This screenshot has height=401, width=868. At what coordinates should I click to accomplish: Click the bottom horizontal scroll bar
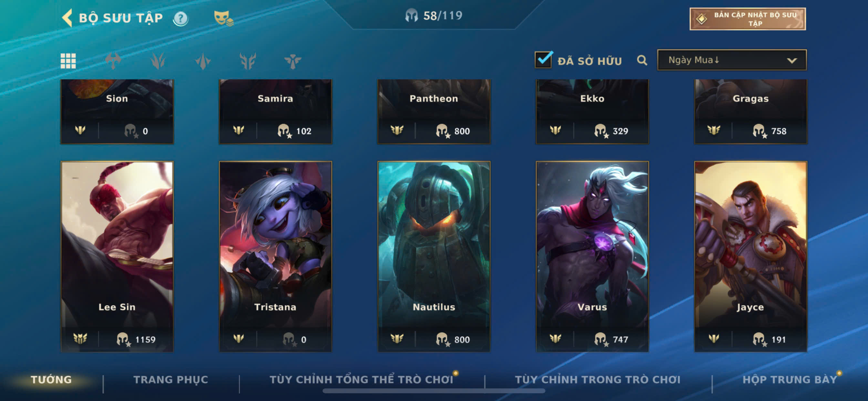point(434,391)
